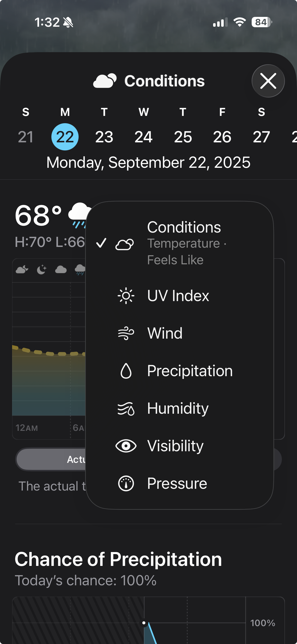Tap the checkmark next to Conditions
Screen dimensions: 297x644
pos(101,243)
